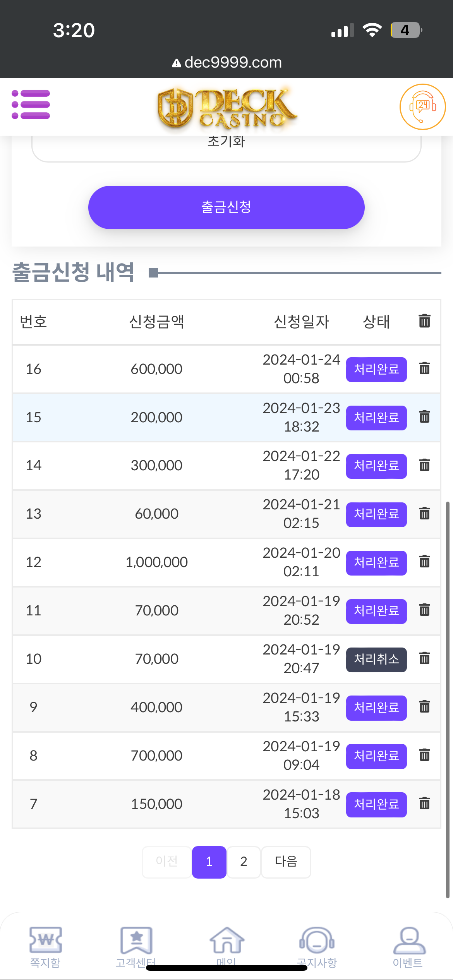Open the purple hamburger menu
453x980 pixels.
coord(31,105)
